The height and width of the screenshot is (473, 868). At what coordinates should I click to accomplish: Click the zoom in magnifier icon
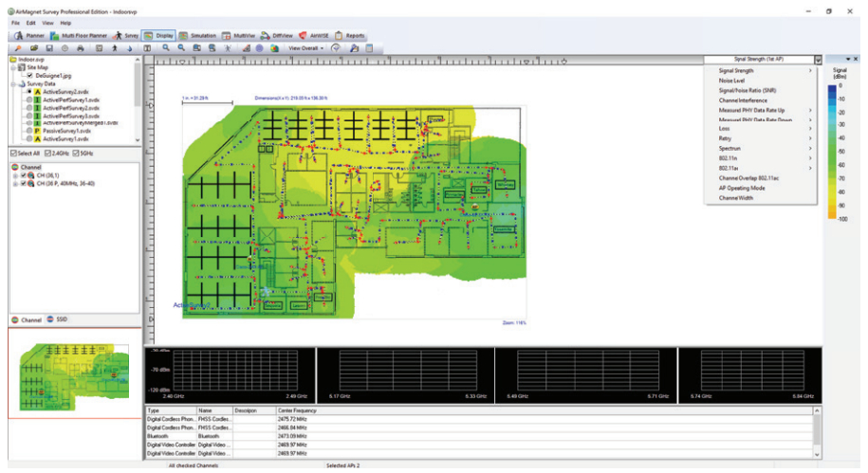165,48
